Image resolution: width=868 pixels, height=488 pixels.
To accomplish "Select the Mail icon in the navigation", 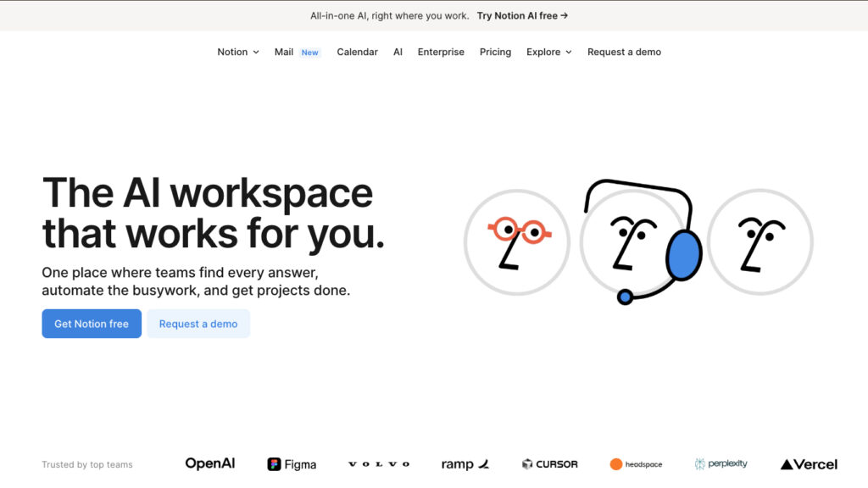I will 284,52.
